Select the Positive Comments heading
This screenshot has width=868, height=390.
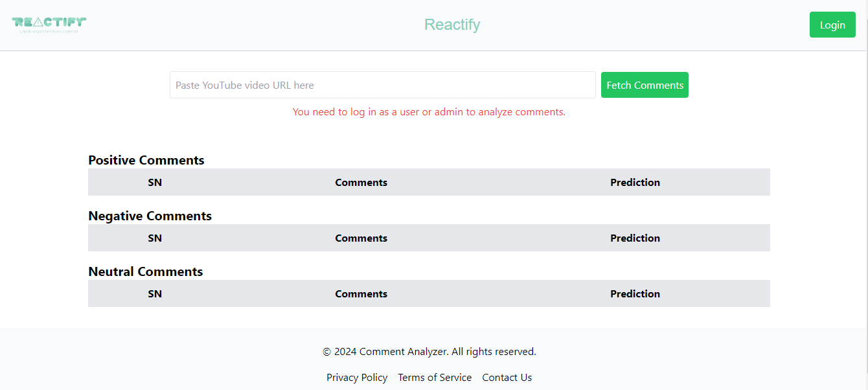tap(146, 160)
